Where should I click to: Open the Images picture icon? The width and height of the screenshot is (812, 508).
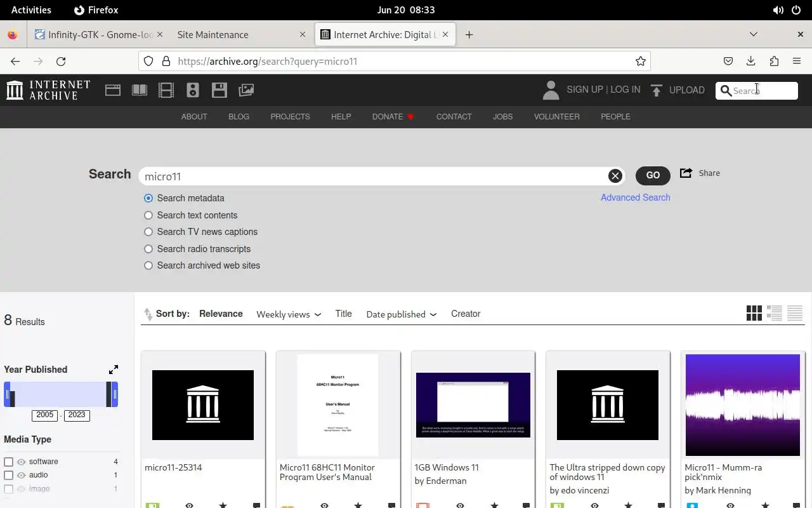coord(246,90)
